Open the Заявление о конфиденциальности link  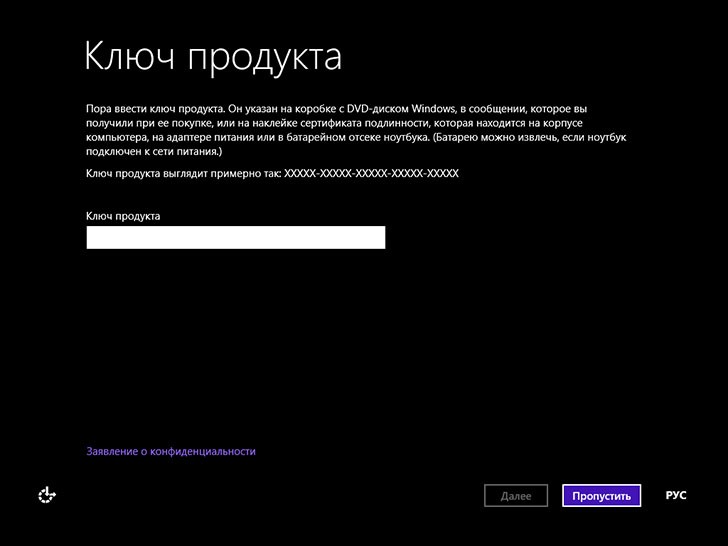(171, 451)
